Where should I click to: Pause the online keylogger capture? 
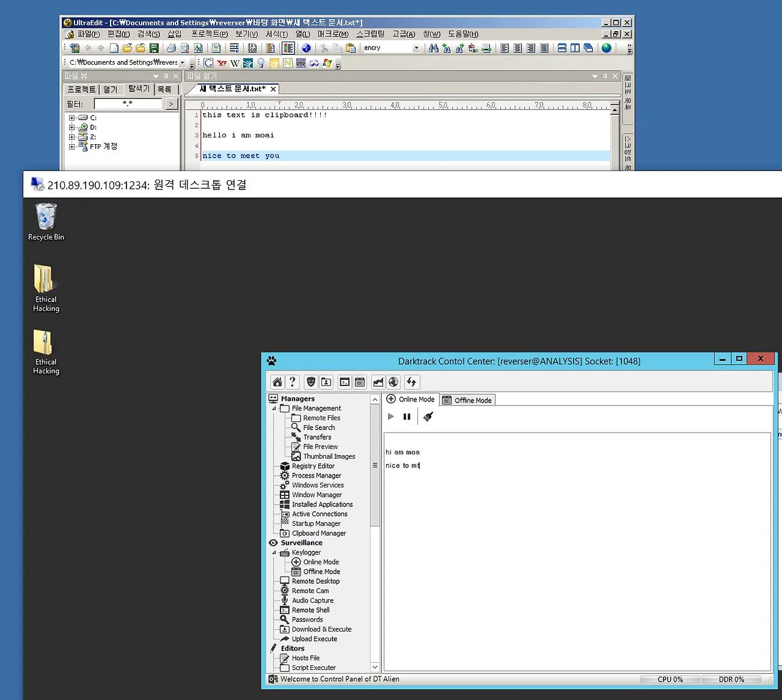coord(407,417)
